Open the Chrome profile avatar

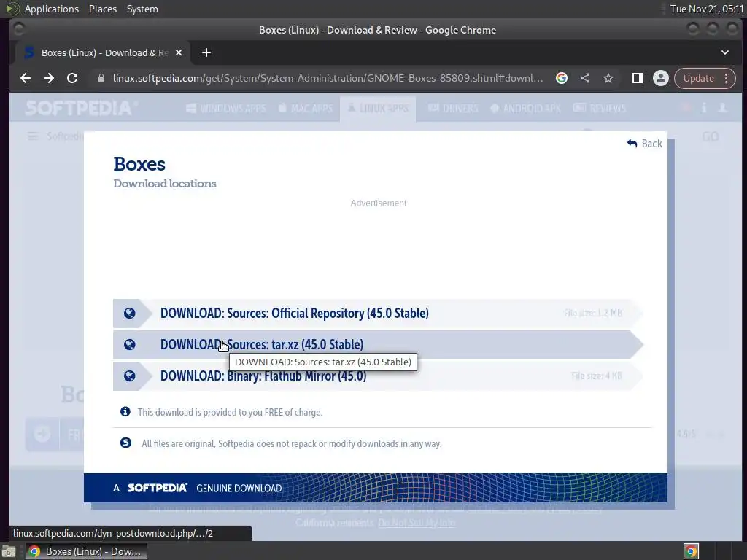coord(661,78)
